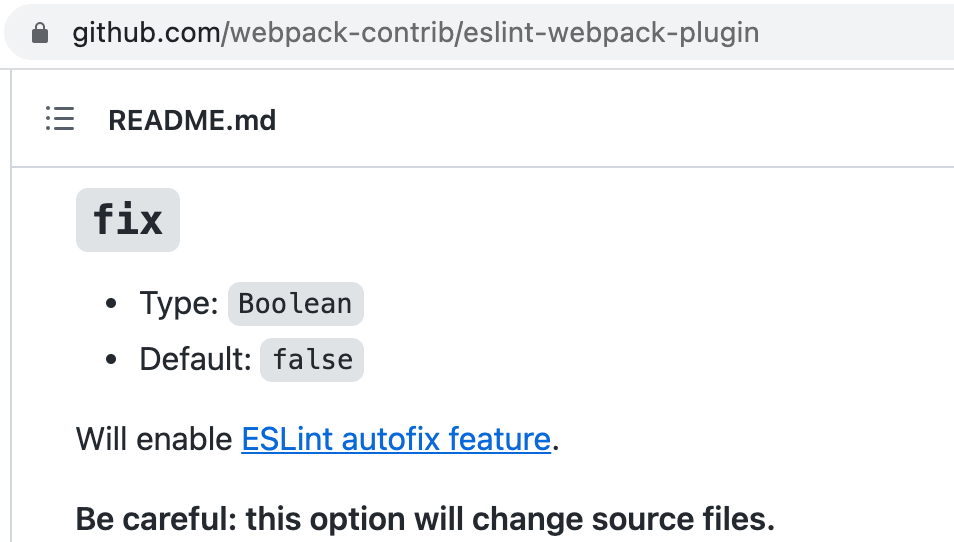Click the false default value badge
Screen dimensions: 954x542
(x=312, y=360)
